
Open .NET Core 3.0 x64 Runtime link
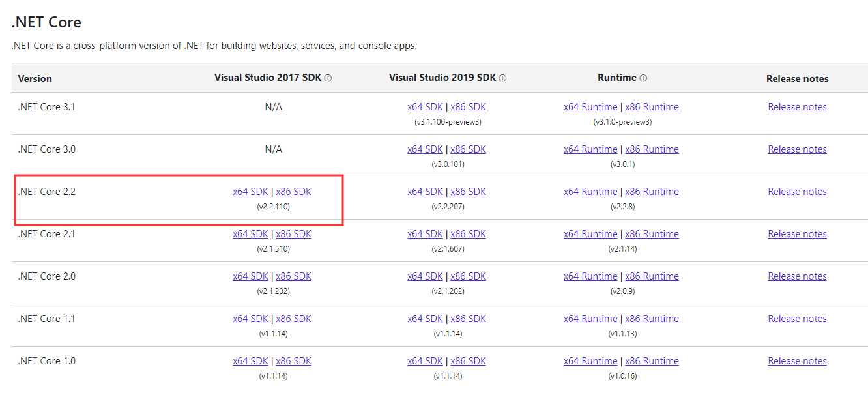pos(590,149)
